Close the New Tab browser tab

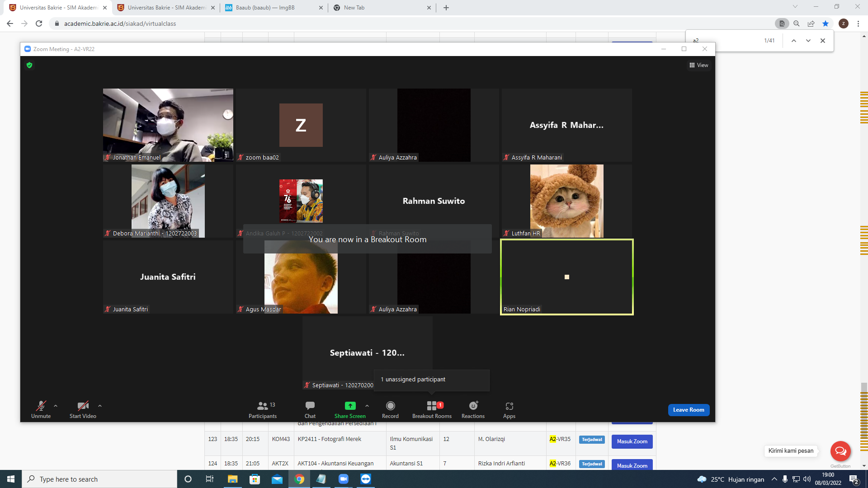click(429, 8)
